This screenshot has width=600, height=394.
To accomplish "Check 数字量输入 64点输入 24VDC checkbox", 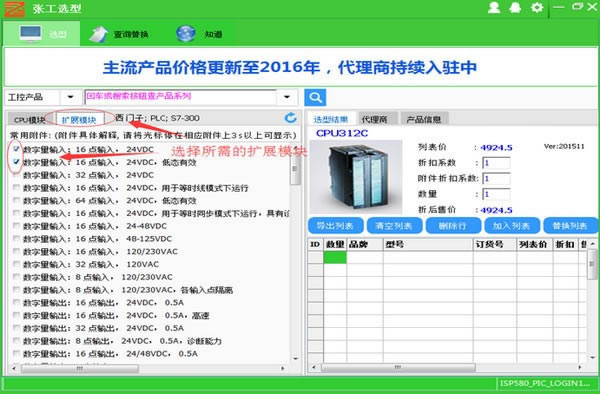I will (16, 200).
